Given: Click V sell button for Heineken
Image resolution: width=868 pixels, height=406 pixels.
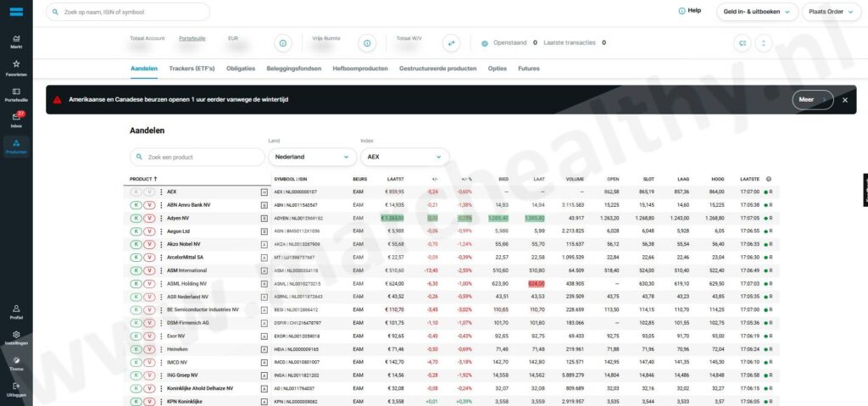Looking at the screenshot, I should pos(149,349).
